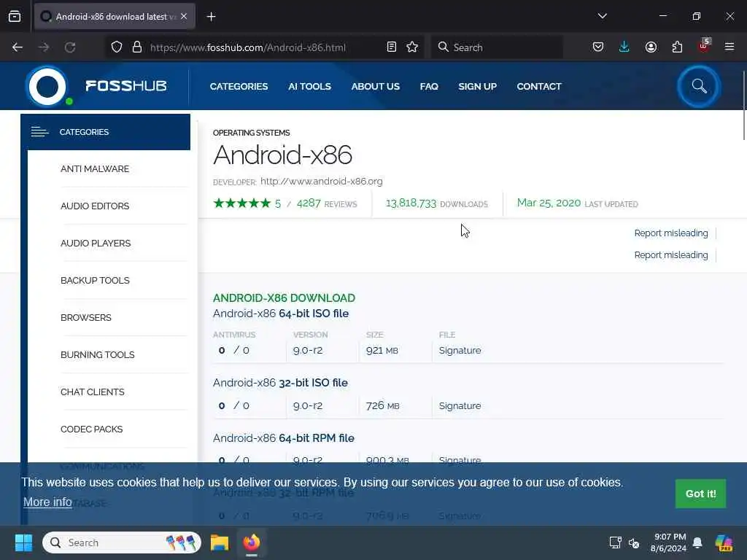Select the BACKUP TOOLS category

pyautogui.click(x=95, y=281)
